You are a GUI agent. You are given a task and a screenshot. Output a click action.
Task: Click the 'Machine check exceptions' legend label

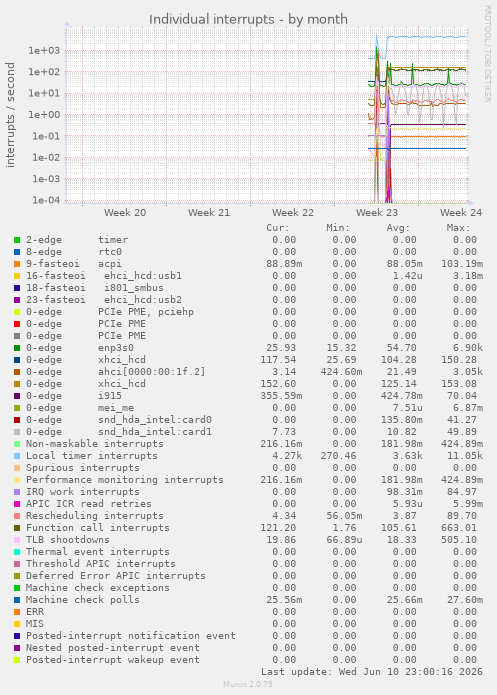98,588
